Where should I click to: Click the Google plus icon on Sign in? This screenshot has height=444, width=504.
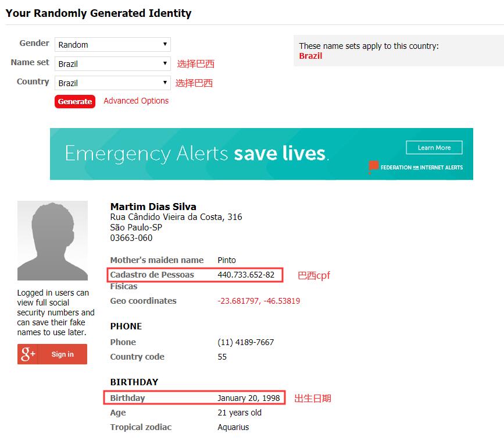pyautogui.click(x=28, y=354)
